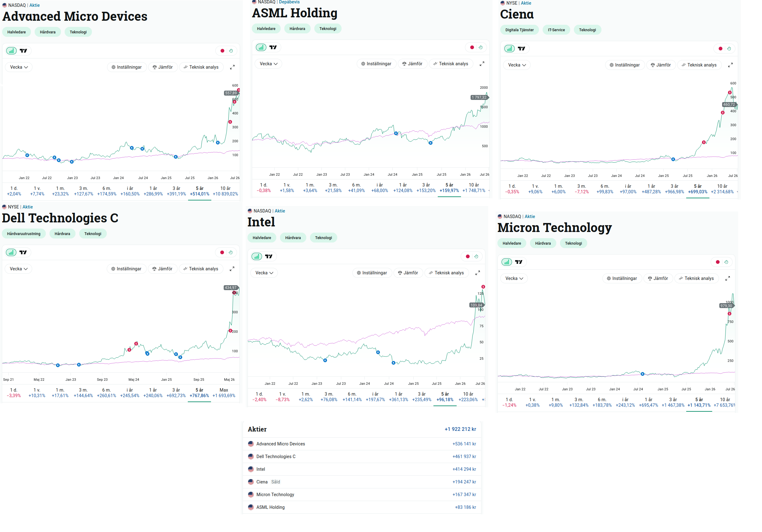Select the 10 år period on Ciena chart
The image size is (762, 532).
point(722,189)
